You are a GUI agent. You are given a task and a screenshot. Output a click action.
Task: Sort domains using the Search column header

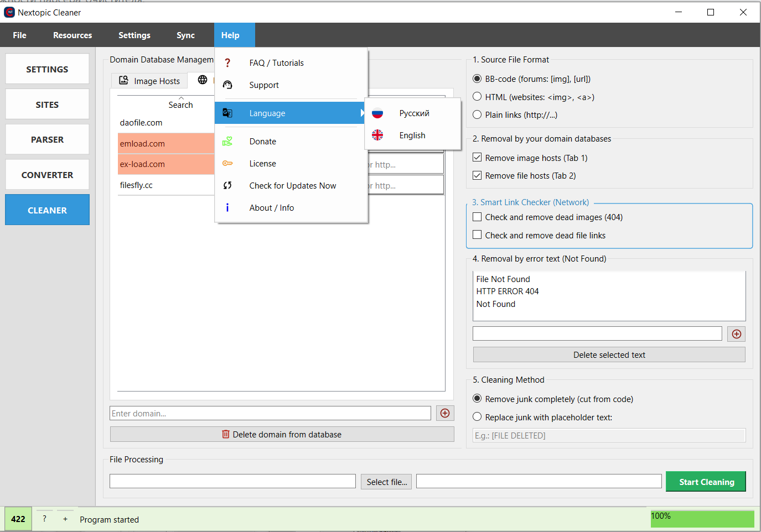(180, 105)
